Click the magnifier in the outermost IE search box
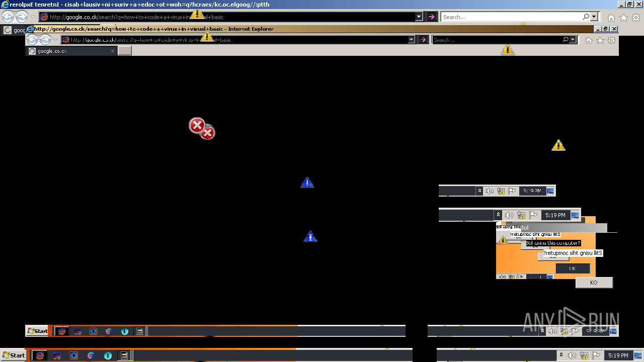 (586, 17)
